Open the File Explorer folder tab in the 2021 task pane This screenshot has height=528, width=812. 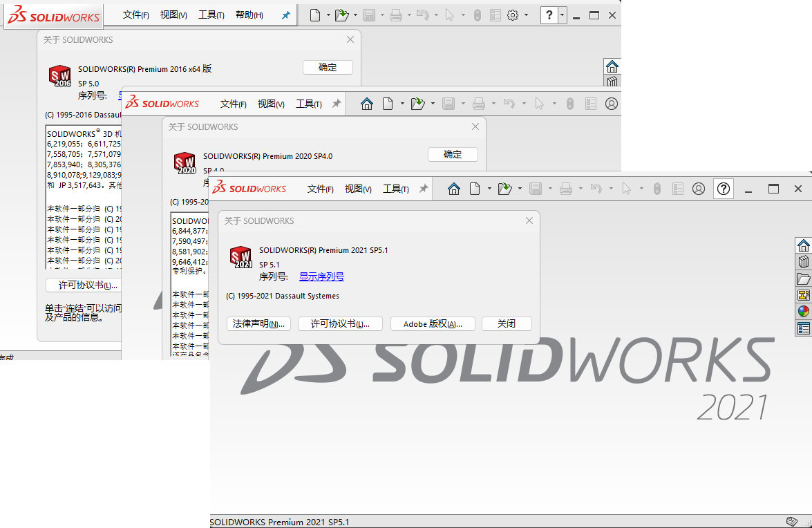click(804, 279)
